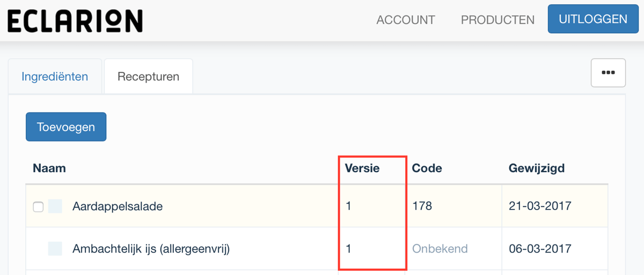Screen dimensions: 644x275
Task: Sort by the Code column header
Action: coord(427,168)
